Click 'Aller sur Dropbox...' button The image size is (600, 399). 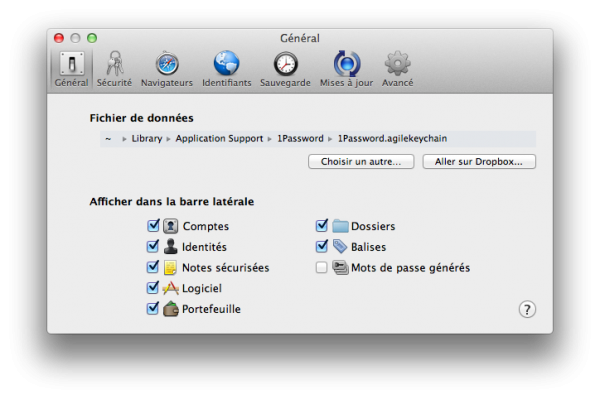tap(479, 161)
